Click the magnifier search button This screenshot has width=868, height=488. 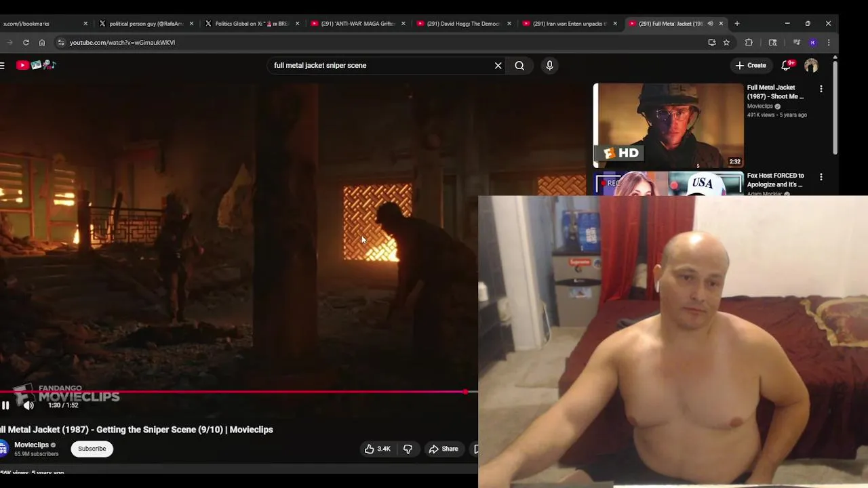(x=519, y=66)
